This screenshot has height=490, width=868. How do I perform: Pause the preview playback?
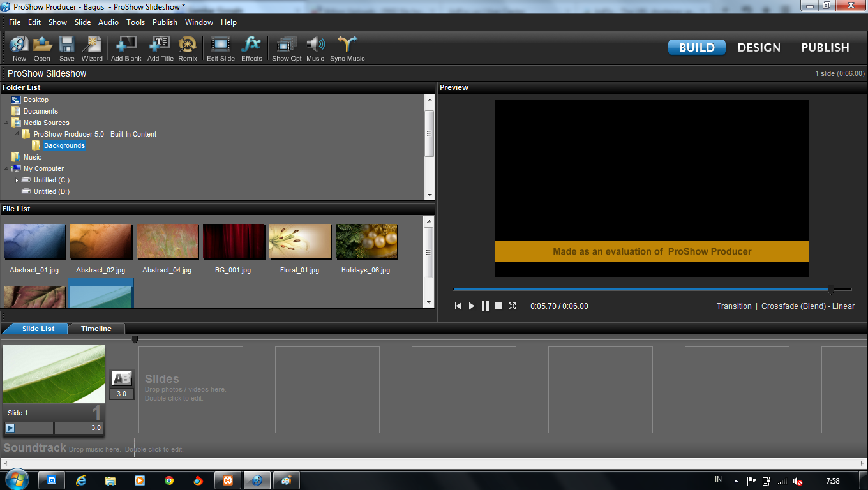(485, 306)
